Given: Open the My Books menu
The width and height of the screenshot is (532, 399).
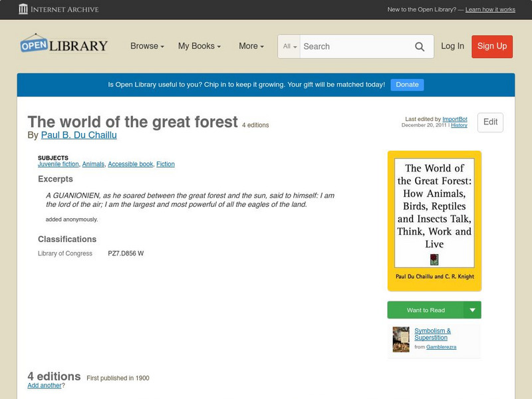Looking at the screenshot, I should [199, 47].
